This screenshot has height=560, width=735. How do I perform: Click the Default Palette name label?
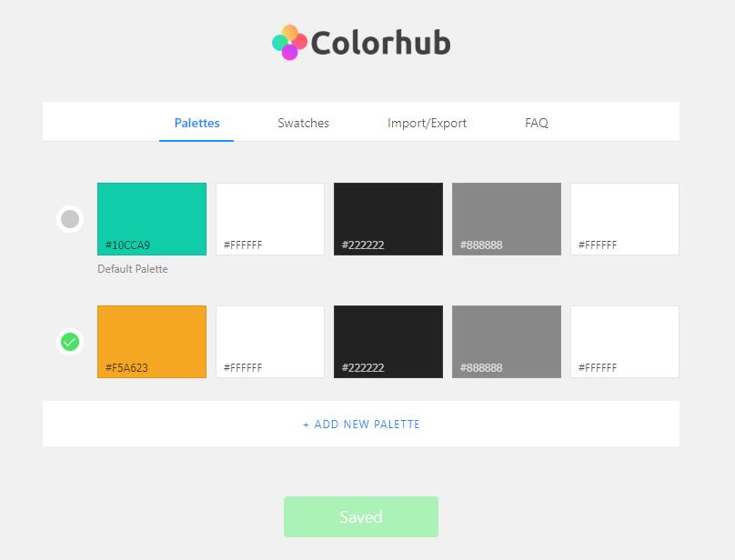(x=133, y=269)
